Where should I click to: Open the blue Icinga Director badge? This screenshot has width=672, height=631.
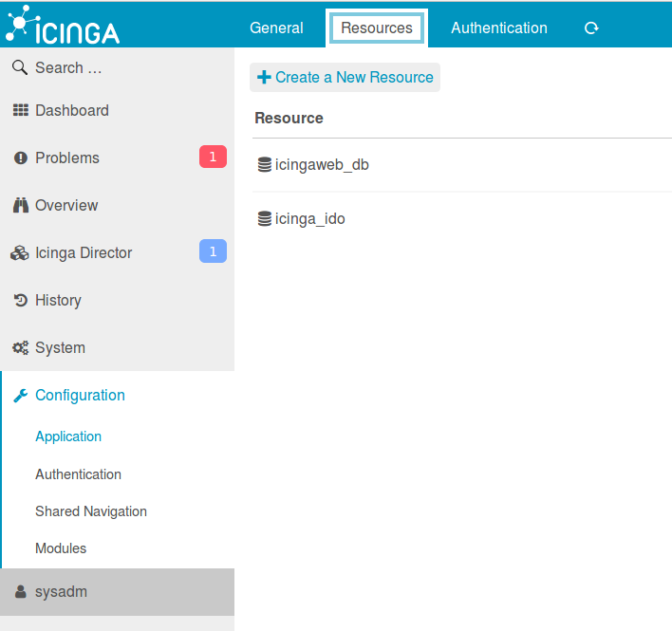213,251
